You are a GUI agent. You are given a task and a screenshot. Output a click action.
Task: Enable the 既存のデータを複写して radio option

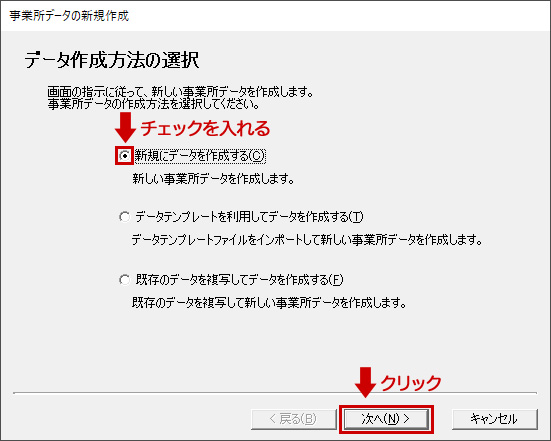click(125, 280)
